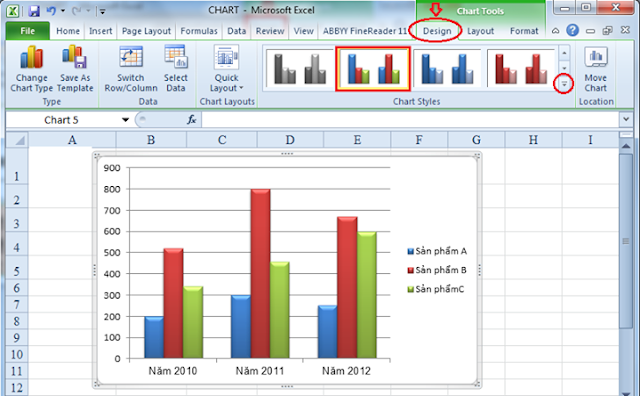Image resolution: width=640 pixels, height=396 pixels.
Task: Select the Design tab under Chart Tools
Action: tap(437, 31)
